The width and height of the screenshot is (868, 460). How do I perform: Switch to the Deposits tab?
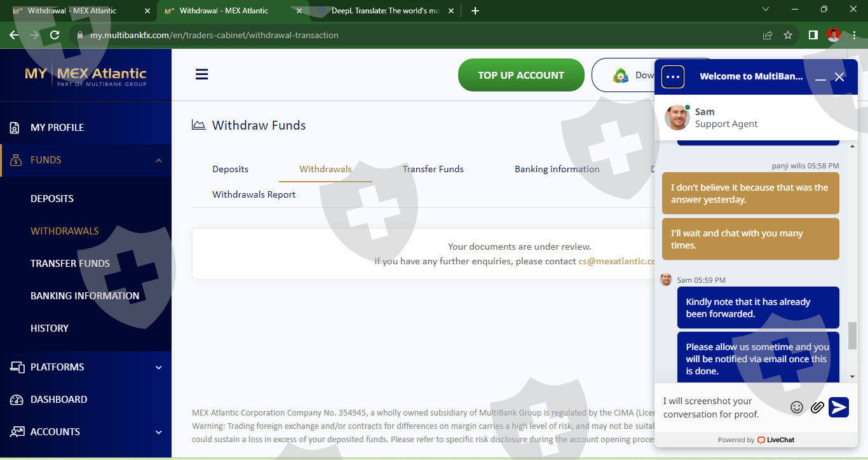coord(230,169)
